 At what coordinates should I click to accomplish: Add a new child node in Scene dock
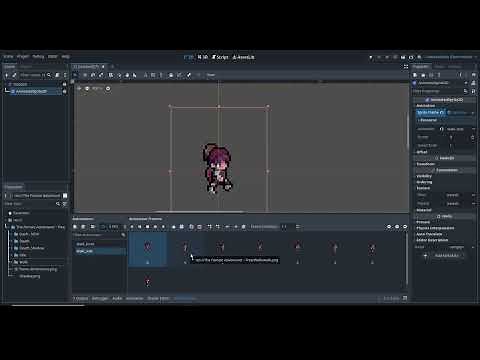6,75
